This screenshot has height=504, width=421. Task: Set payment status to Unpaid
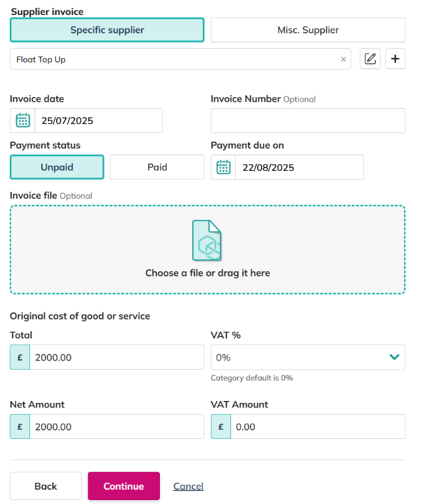[57, 167]
